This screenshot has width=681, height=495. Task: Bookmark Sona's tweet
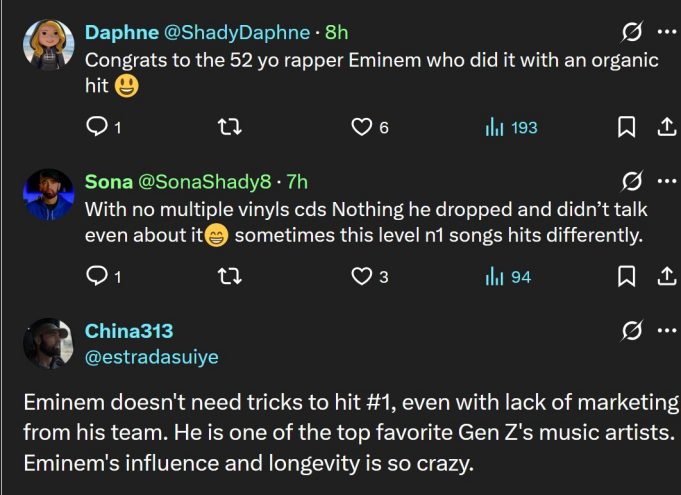626,276
